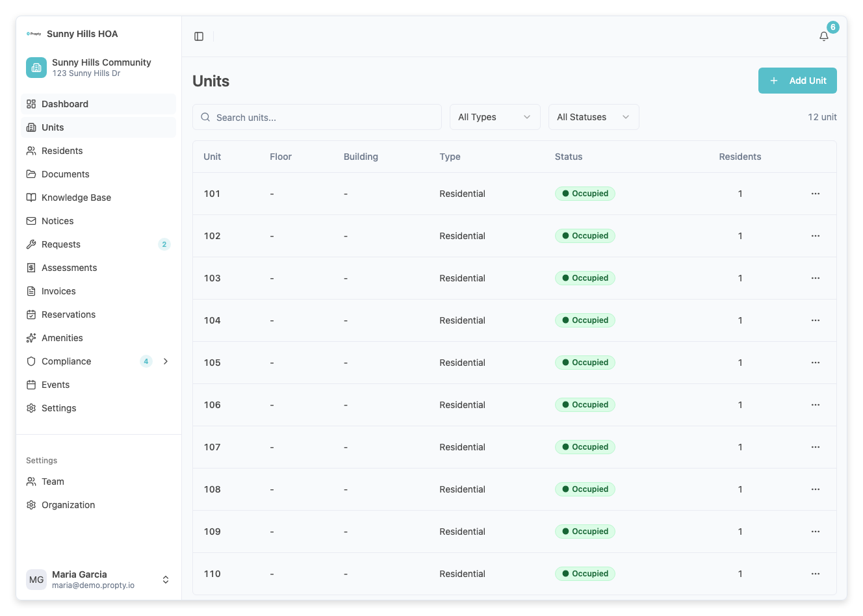Open the All Statuses filter dropdown

pos(593,117)
